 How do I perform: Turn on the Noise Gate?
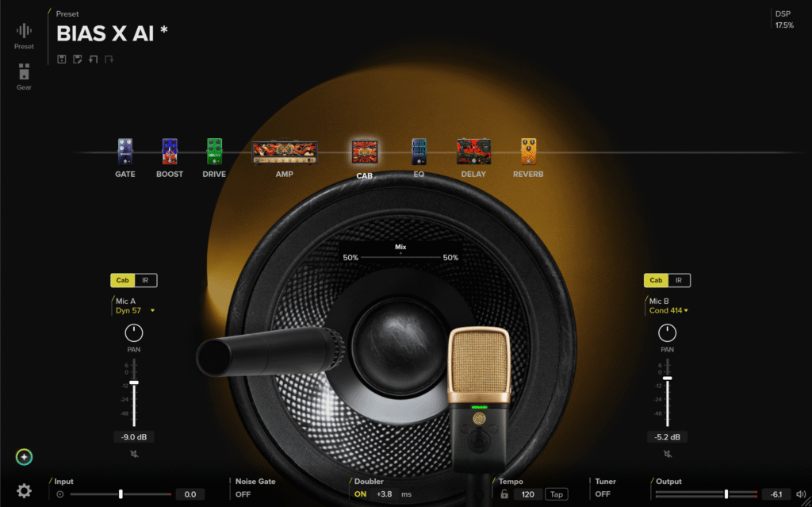[x=243, y=494]
